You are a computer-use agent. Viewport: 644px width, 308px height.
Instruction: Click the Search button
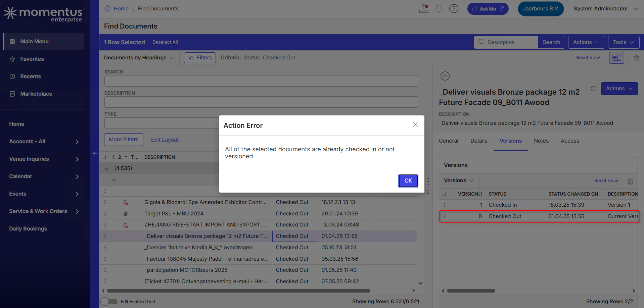(x=551, y=42)
